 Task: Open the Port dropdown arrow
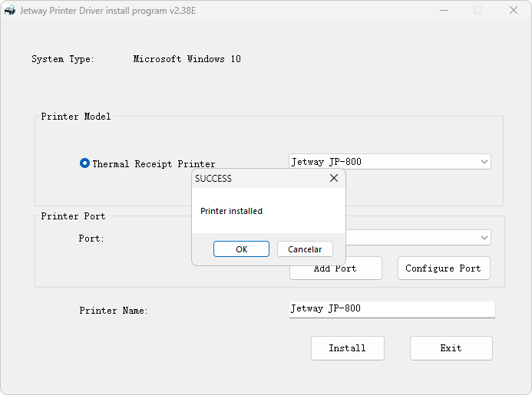click(x=484, y=238)
